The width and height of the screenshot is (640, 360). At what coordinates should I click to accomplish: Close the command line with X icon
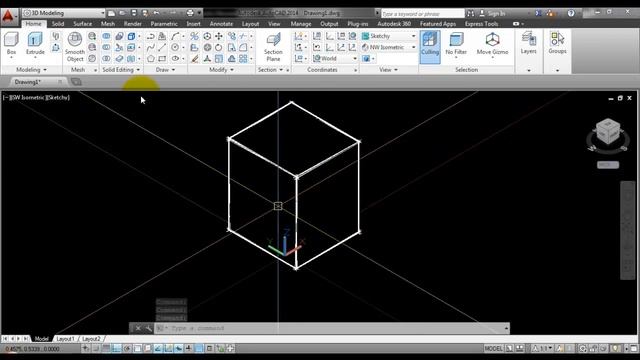pyautogui.click(x=138, y=328)
